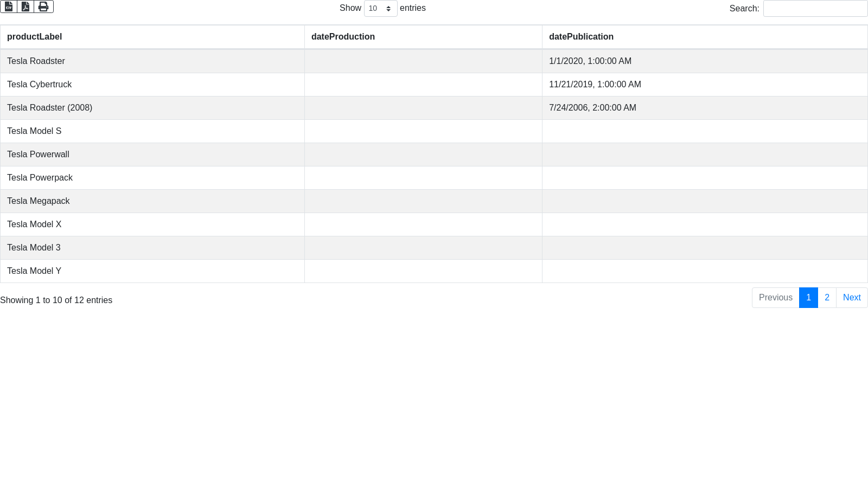The height and width of the screenshot is (488, 868).
Task: Click the Tesla Cybertruck cell
Action: coord(39,85)
